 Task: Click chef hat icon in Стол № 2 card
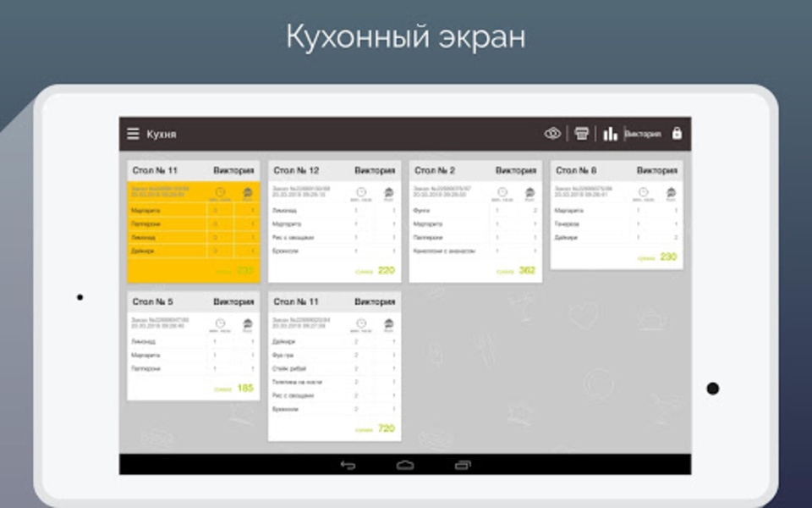(529, 193)
